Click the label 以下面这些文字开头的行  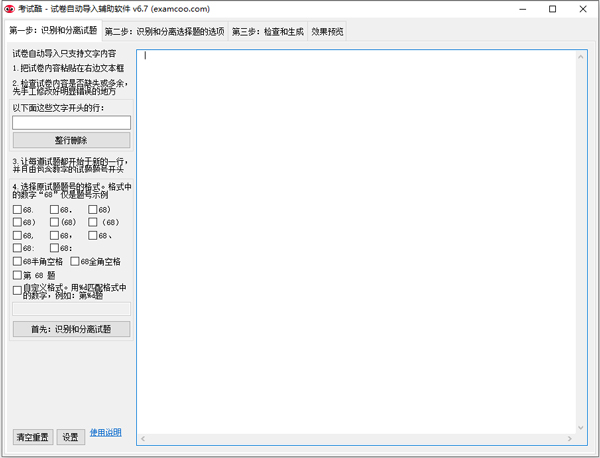click(x=58, y=108)
